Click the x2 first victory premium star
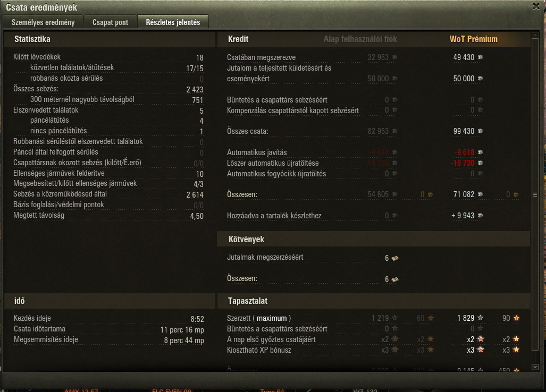 point(480,339)
